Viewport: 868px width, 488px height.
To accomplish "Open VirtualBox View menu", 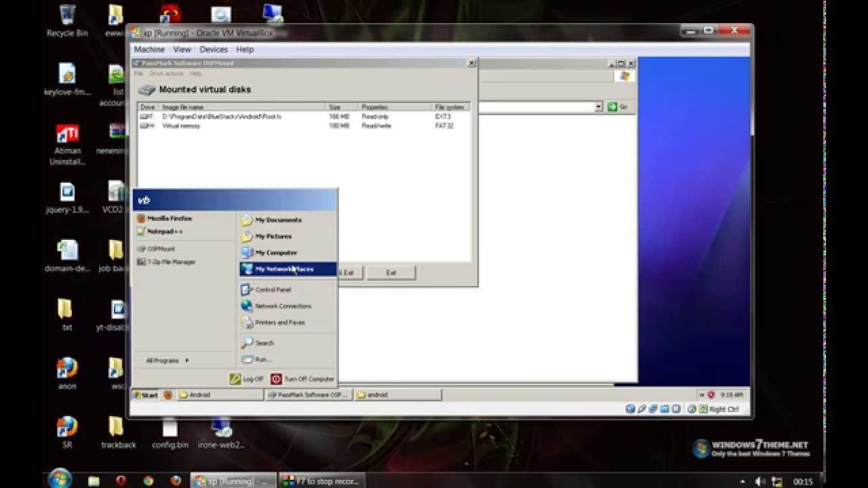I will 182,49.
